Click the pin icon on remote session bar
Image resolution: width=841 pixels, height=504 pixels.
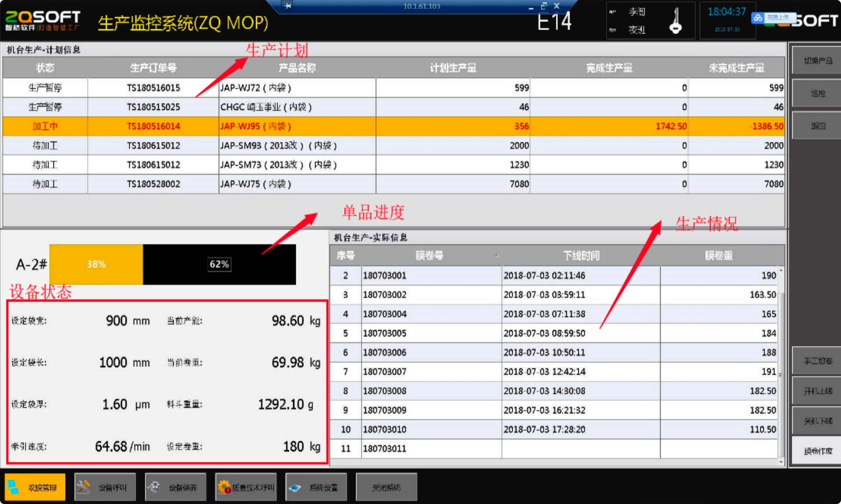(x=288, y=6)
